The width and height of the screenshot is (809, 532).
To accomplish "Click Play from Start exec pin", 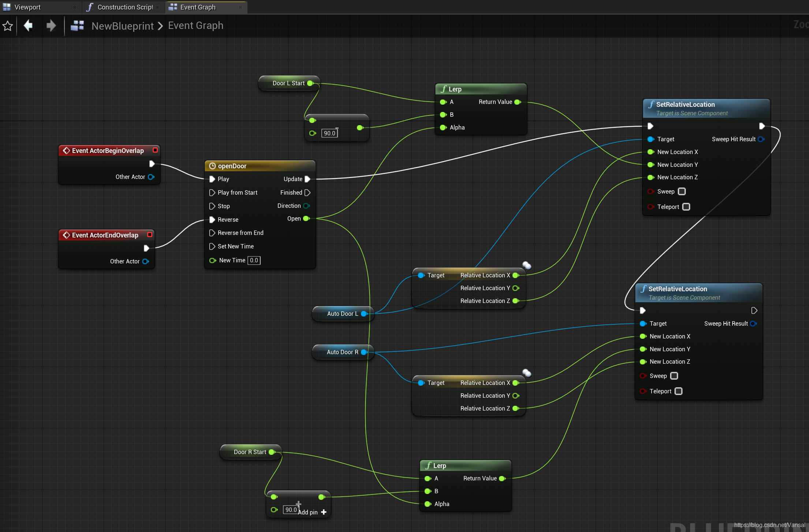I will pyautogui.click(x=212, y=192).
